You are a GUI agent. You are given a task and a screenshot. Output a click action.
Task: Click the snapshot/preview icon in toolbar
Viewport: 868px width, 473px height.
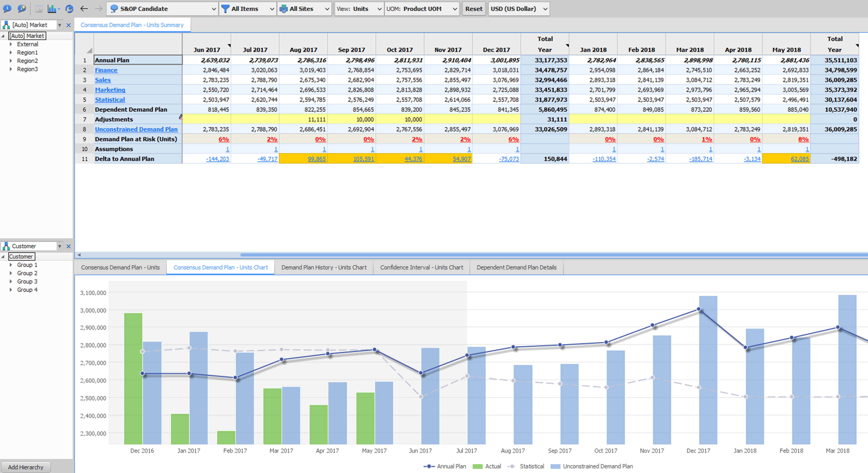(39, 9)
